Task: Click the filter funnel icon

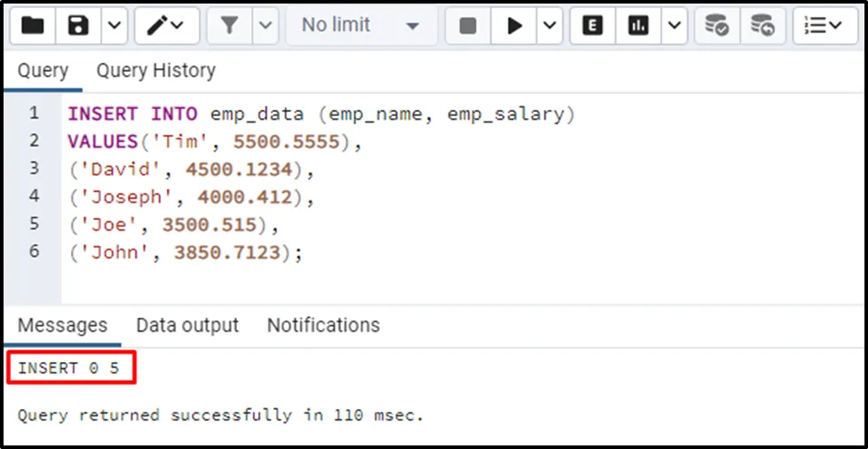Action: click(230, 26)
